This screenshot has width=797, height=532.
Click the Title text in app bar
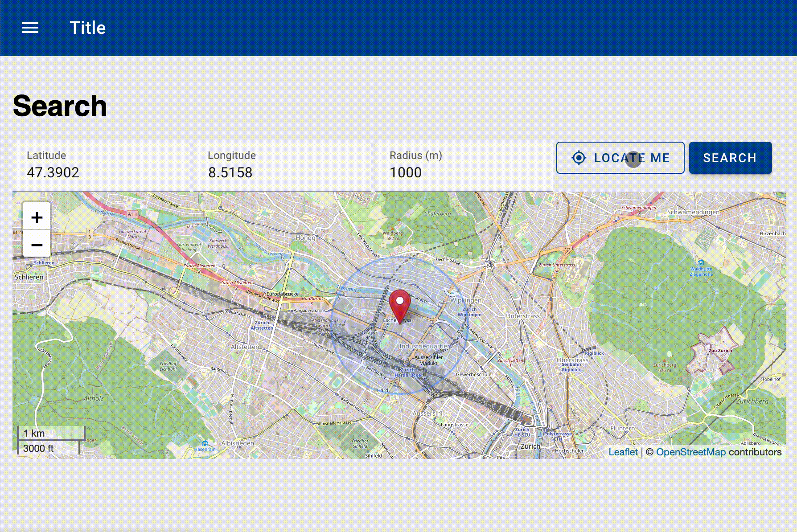point(88,28)
